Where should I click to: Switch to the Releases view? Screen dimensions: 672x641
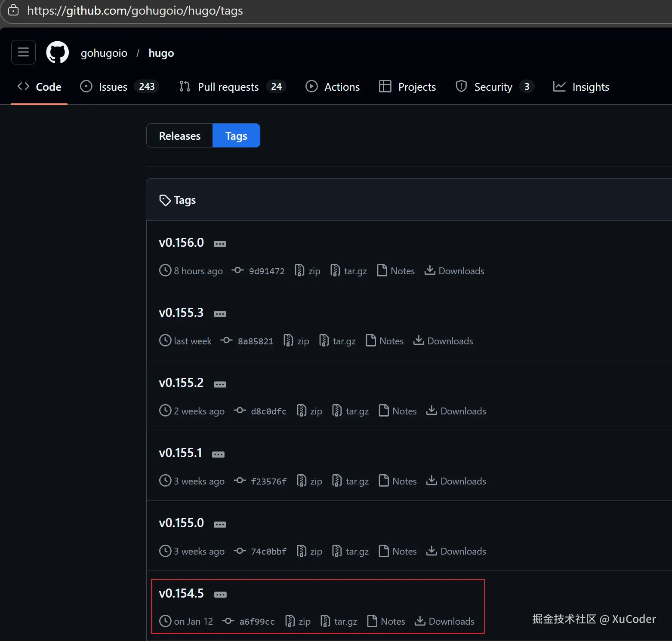coord(180,135)
